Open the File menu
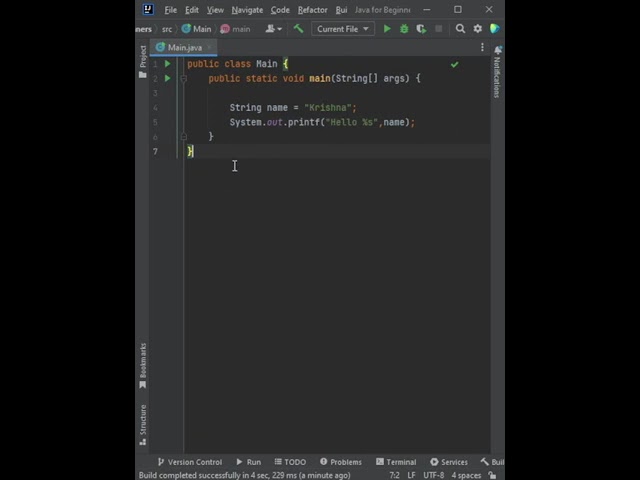The width and height of the screenshot is (640, 480). [171, 10]
